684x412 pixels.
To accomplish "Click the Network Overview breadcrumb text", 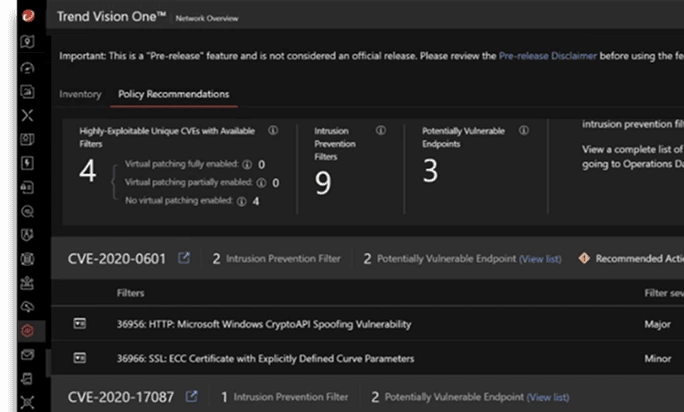I will point(207,18).
